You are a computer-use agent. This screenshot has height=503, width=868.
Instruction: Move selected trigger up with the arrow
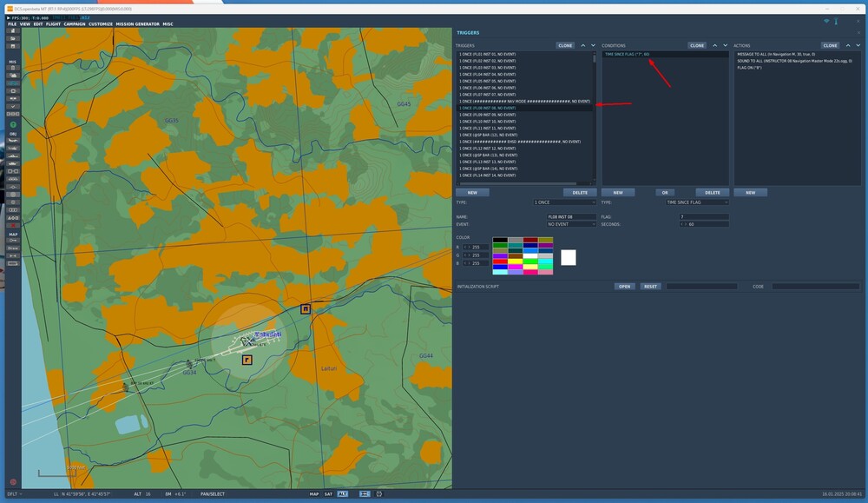point(582,45)
